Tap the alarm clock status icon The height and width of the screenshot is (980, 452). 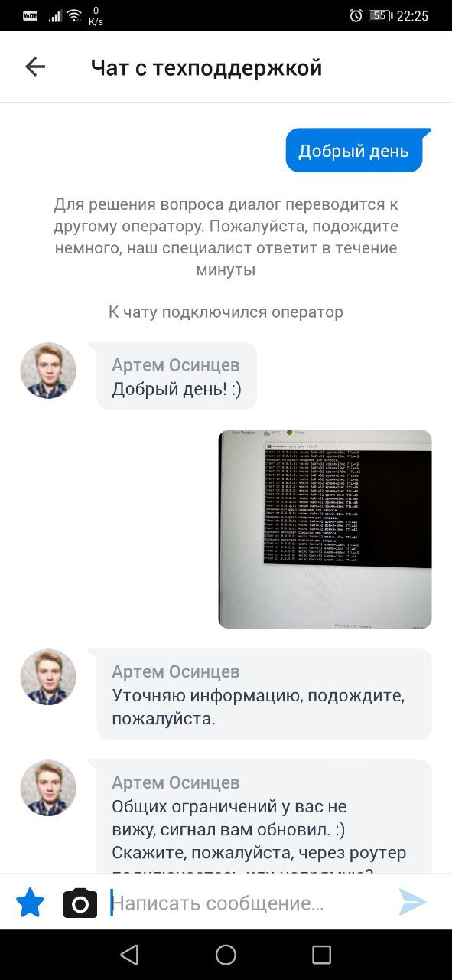pyautogui.click(x=356, y=15)
